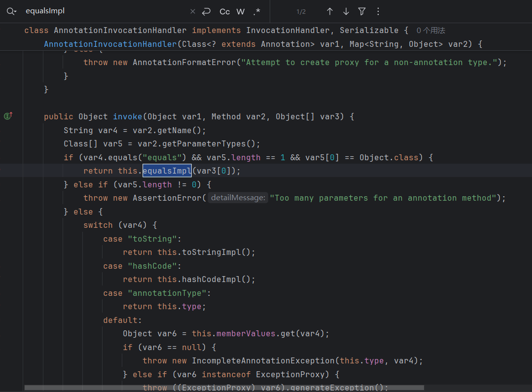Toggle whole Words (W) search option

coord(241,11)
